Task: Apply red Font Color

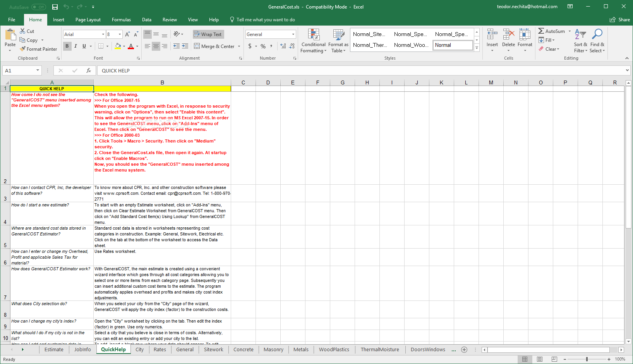Action: [131, 46]
